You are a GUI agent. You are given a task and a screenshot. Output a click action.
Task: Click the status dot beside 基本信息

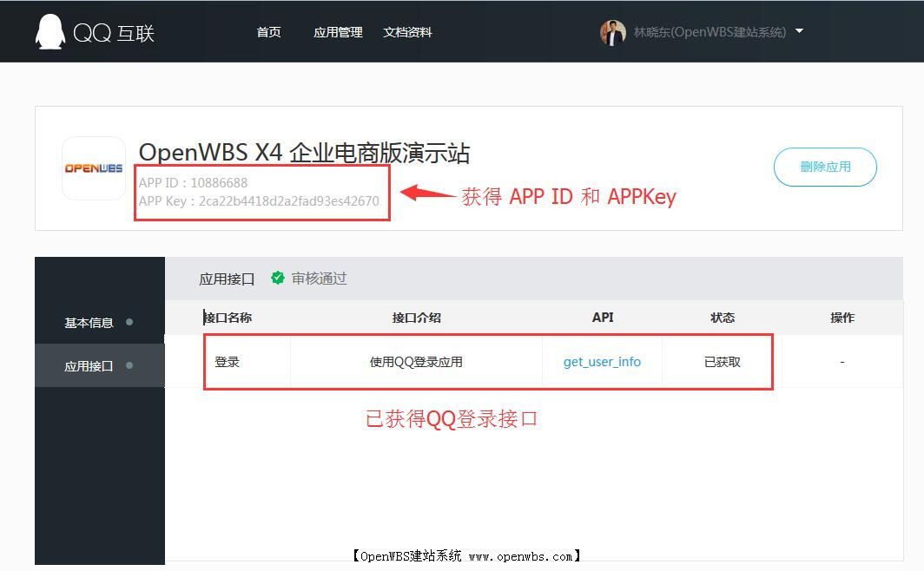click(129, 322)
